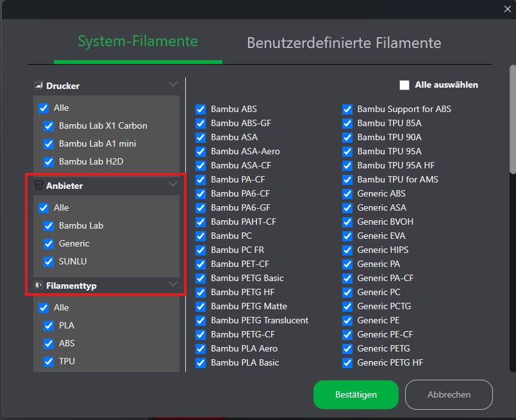
Task: Deselect Bambu Support for ABS
Action: (347, 109)
